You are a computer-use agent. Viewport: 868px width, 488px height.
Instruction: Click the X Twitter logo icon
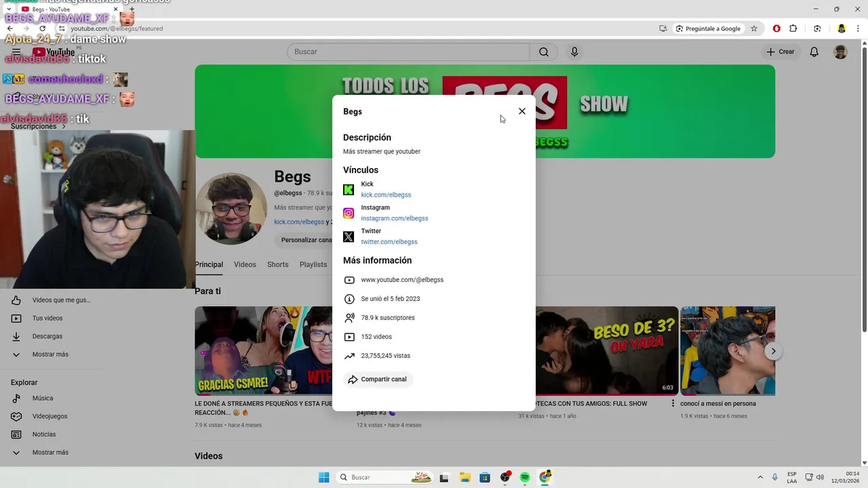349,237
